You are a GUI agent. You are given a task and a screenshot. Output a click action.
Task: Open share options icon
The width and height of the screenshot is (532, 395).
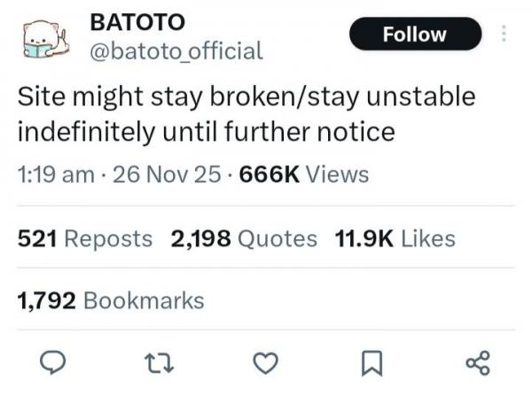point(478,363)
